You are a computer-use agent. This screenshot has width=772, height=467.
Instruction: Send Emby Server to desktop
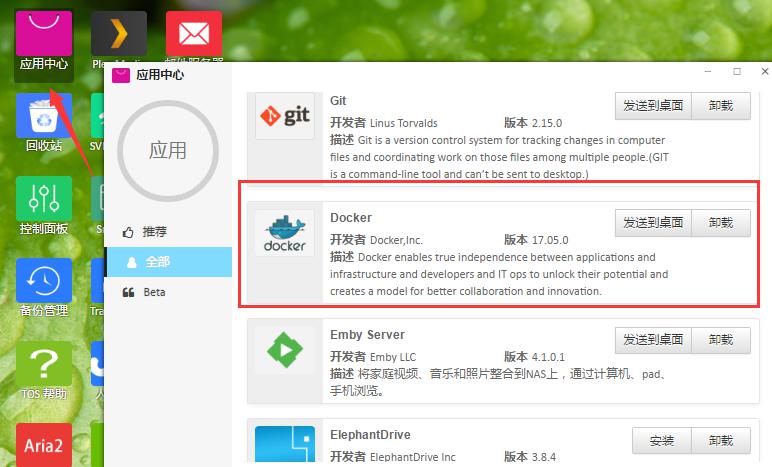pos(653,340)
